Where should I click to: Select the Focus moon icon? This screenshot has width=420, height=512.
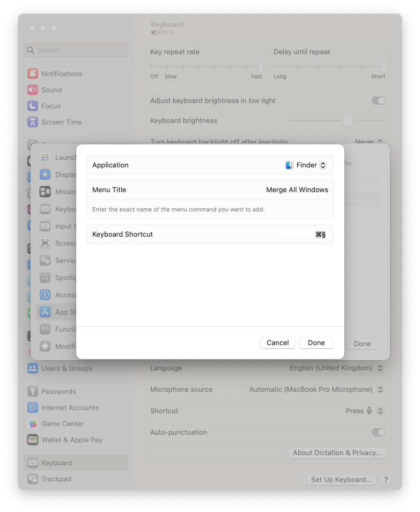tap(33, 106)
